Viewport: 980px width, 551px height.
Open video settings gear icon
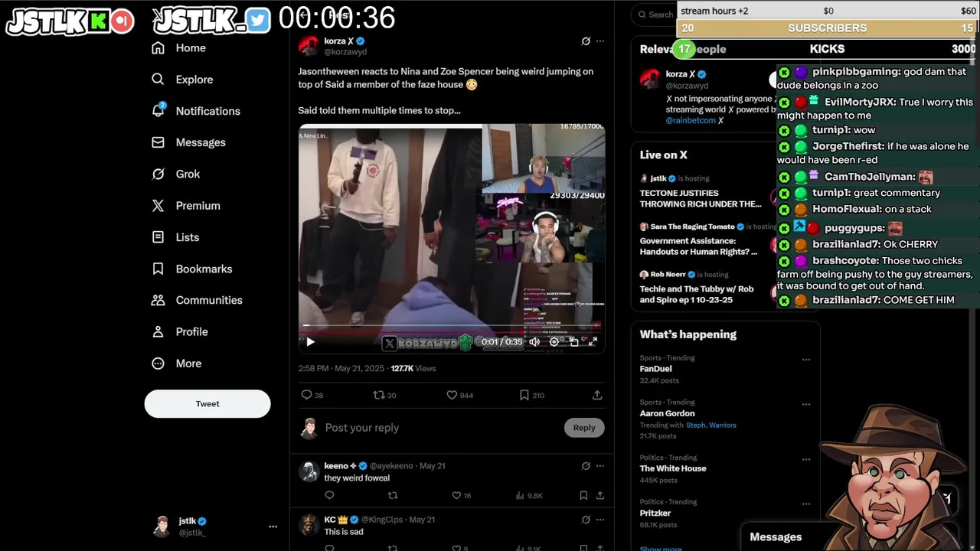[x=554, y=342]
